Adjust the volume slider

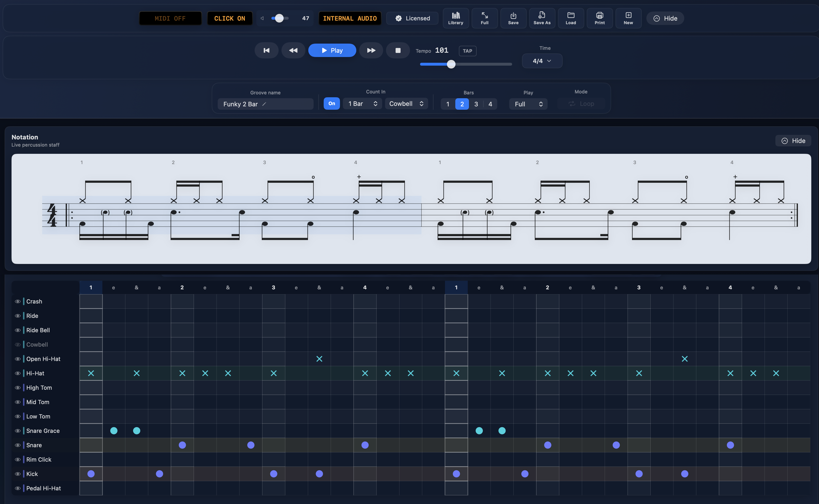(x=280, y=18)
